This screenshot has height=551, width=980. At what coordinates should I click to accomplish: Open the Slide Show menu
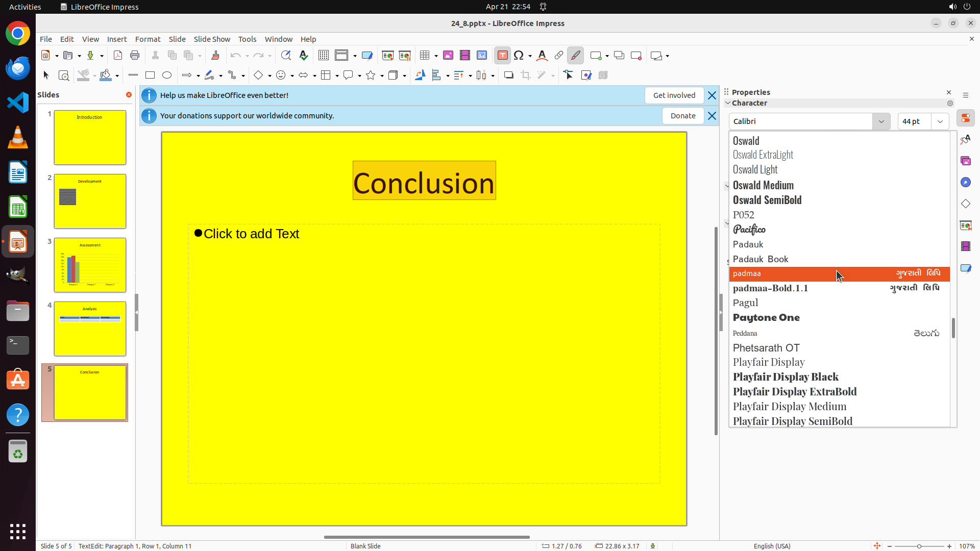click(x=212, y=39)
